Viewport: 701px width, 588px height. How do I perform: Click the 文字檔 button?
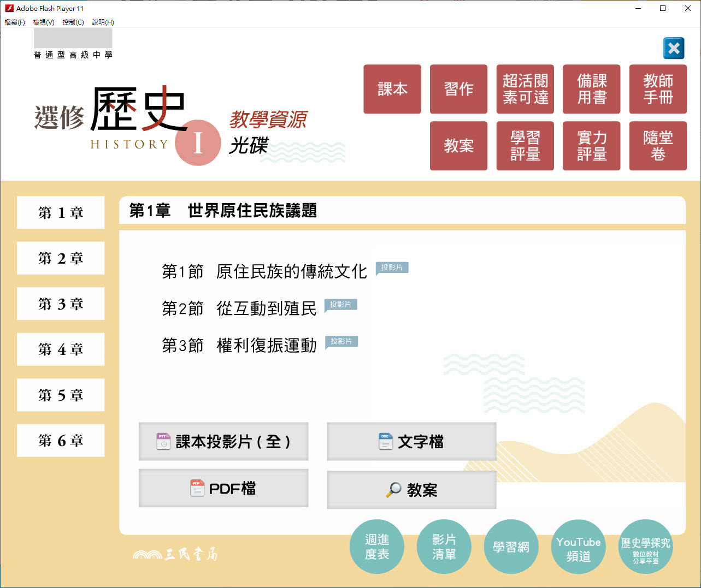[411, 441]
